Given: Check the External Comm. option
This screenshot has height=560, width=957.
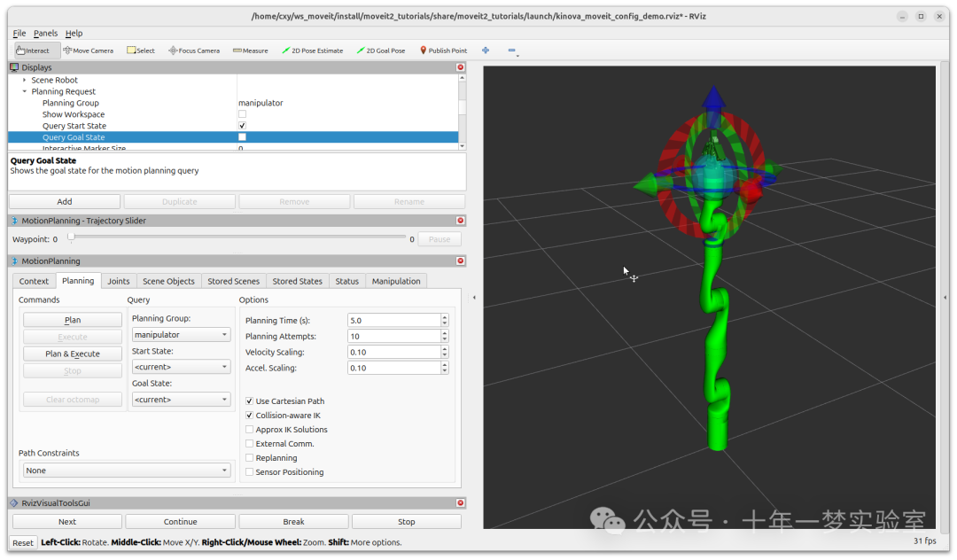Looking at the screenshot, I should point(249,444).
